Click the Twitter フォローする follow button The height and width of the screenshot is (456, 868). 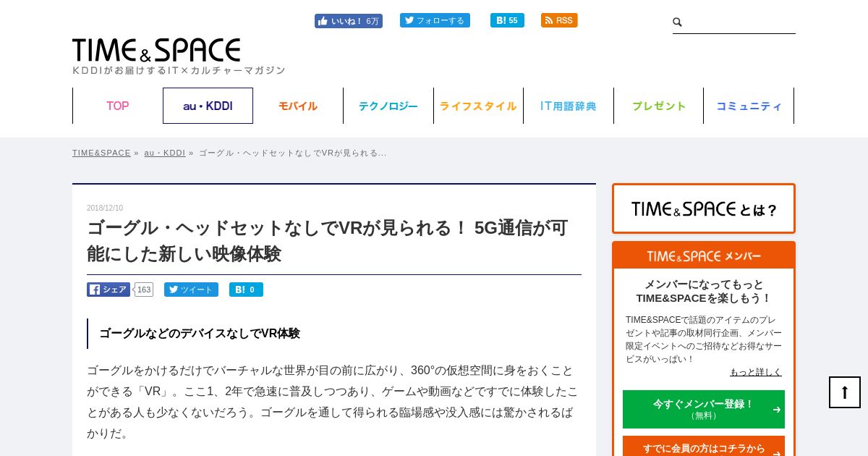pos(435,20)
